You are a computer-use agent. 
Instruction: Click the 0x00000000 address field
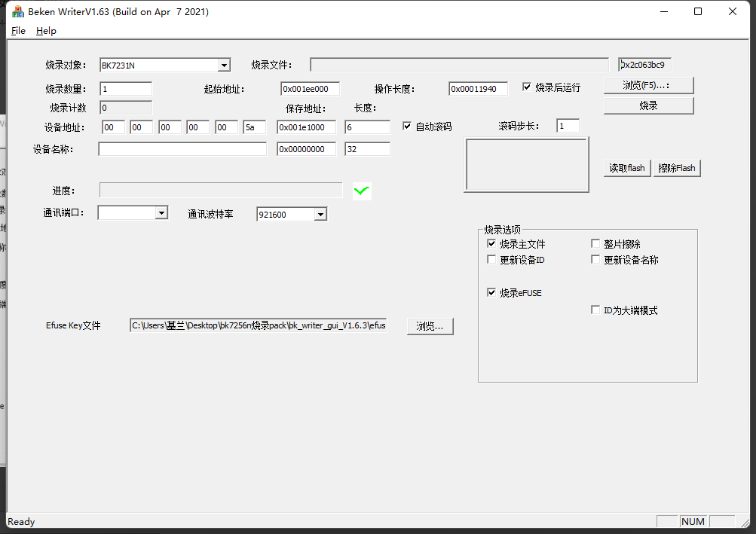[306, 149]
